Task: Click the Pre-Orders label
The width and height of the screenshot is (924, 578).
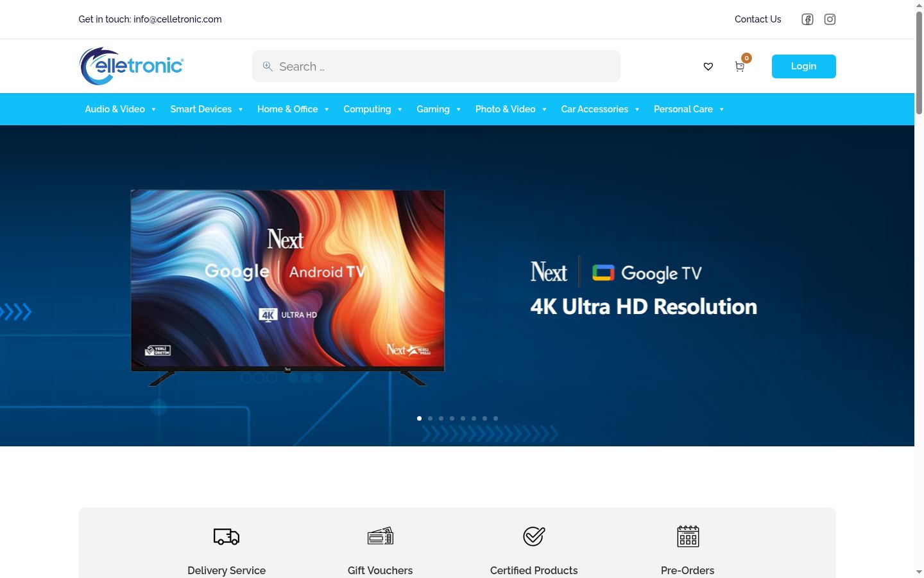Action: [688, 570]
